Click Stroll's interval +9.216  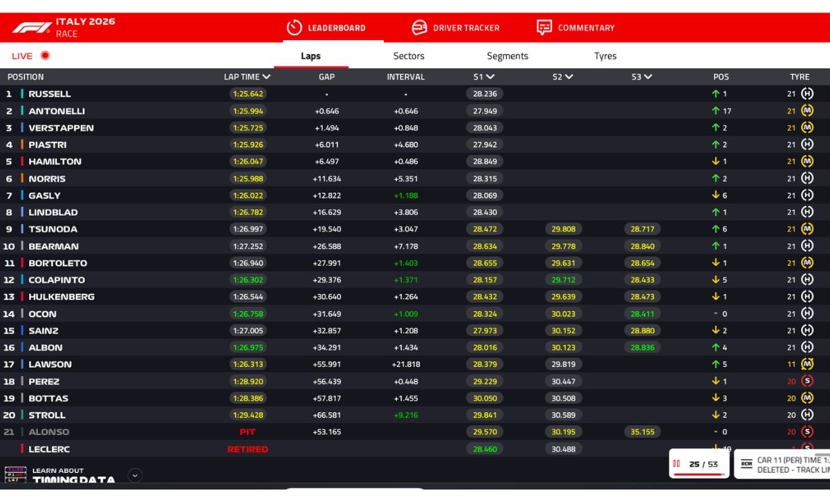(x=406, y=415)
